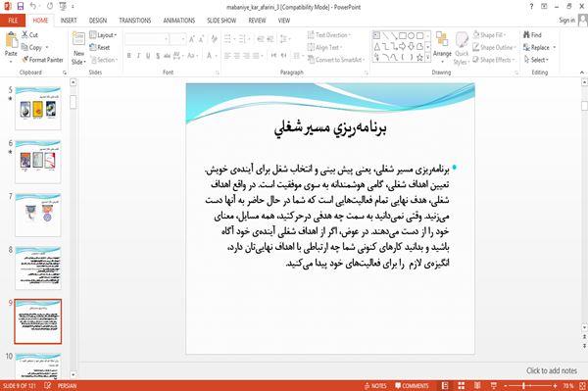
Task: Toggle numbered list button
Action: 243,39
